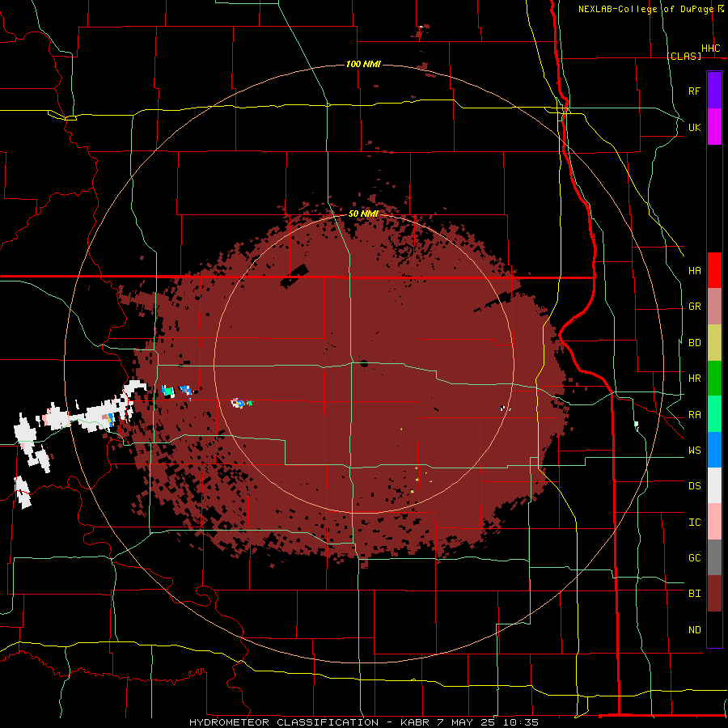Click the 'BD' legend label

coord(694,343)
